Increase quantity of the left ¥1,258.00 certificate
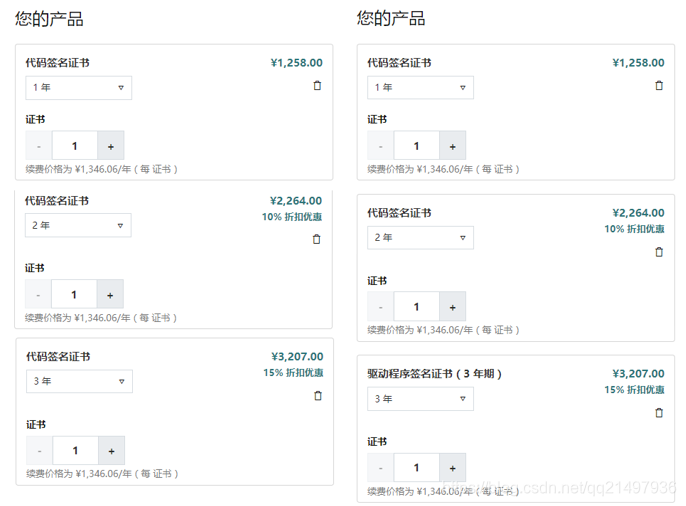The width and height of the screenshot is (686, 506). pyautogui.click(x=110, y=146)
